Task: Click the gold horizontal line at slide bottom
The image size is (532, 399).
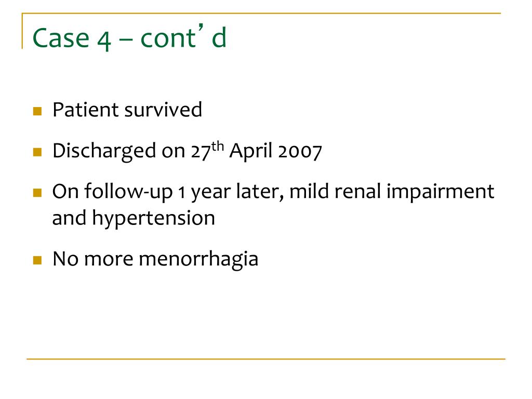Action: (266, 358)
